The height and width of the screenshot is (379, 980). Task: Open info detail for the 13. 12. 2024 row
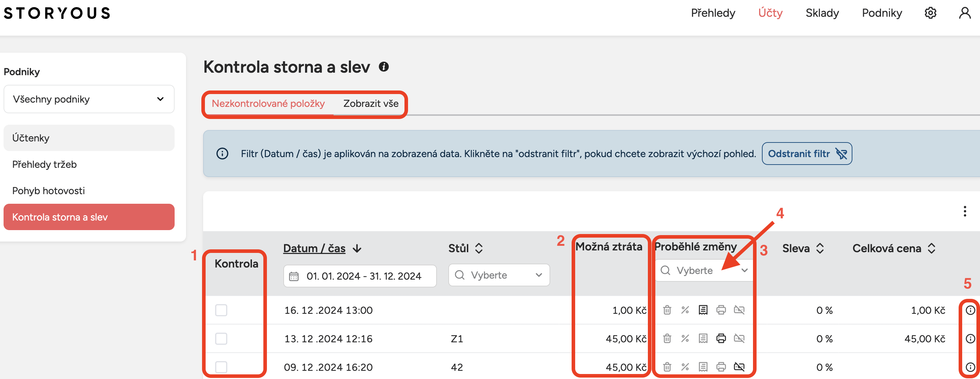970,338
